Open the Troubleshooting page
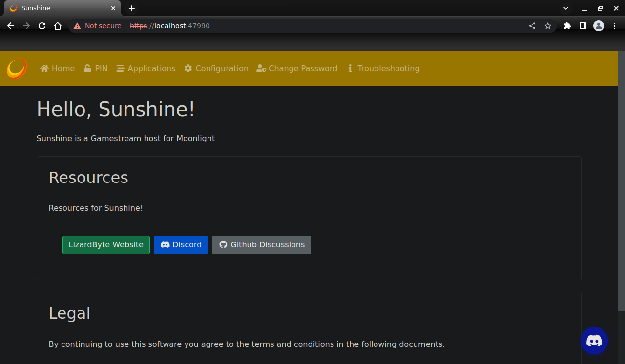 (x=383, y=68)
